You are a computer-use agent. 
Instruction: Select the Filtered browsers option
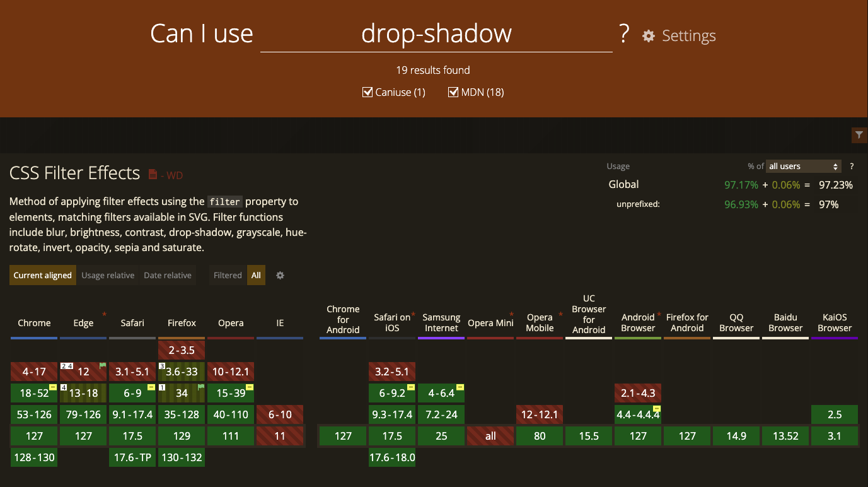pos(228,276)
